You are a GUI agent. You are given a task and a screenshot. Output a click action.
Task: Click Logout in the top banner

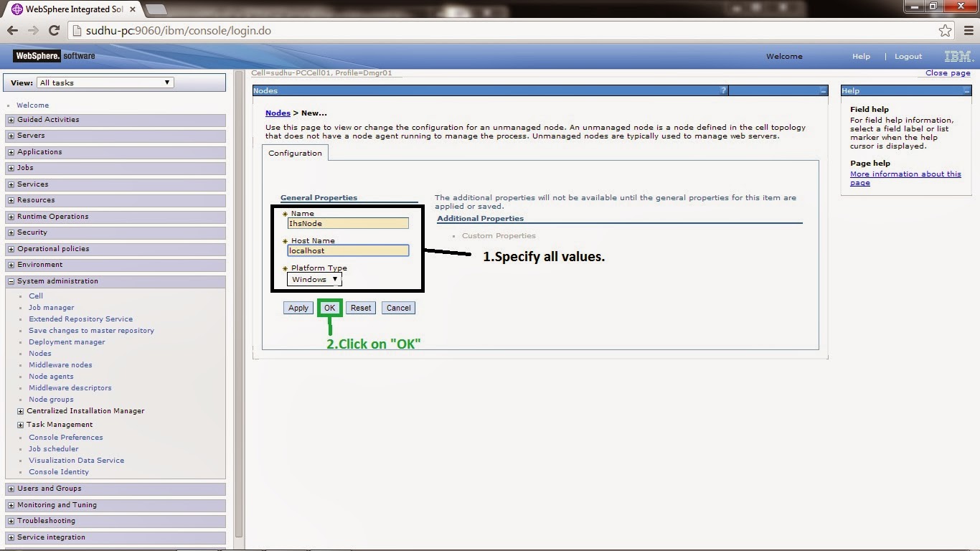pos(908,56)
